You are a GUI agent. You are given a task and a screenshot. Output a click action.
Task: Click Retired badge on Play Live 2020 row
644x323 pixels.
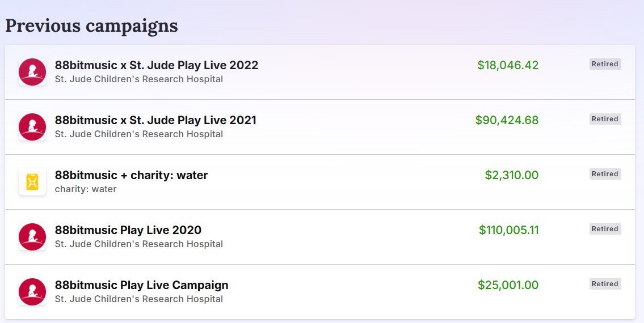pos(605,229)
